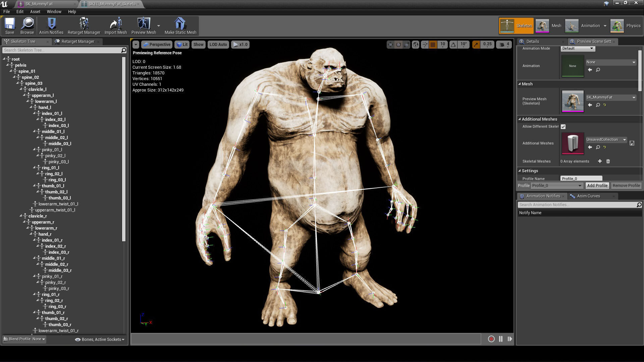The image size is (644, 362).
Task: Click the surface snapping icon
Action: click(x=425, y=45)
